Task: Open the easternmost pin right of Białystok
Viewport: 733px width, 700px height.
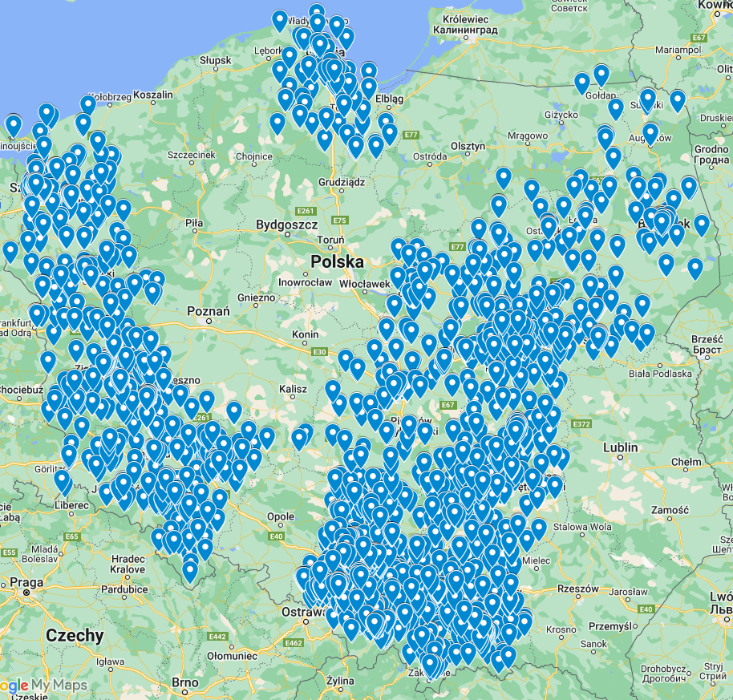Action: point(703,225)
